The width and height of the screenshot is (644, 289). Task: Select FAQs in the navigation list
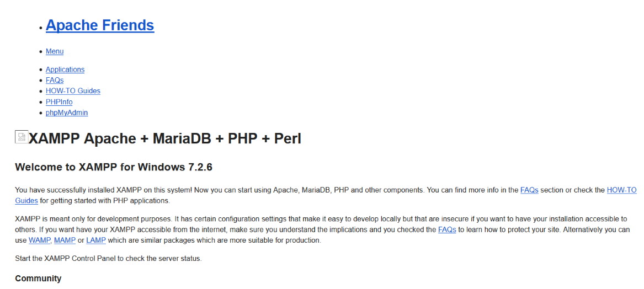[x=55, y=81]
